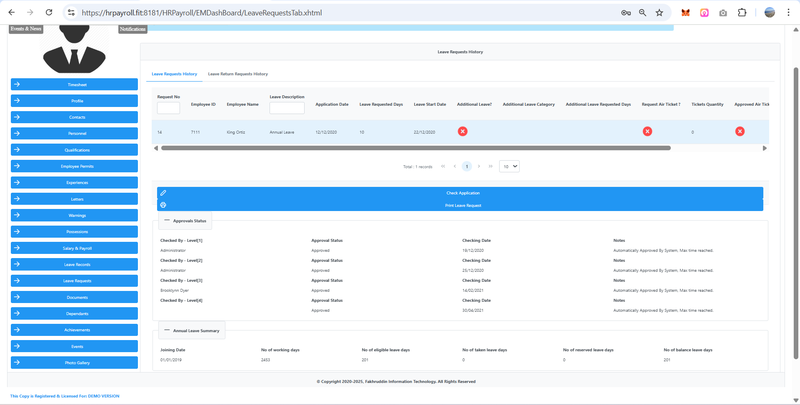Screen dimensions: 800x405
Task: Click the table horizontal scrollbar thumb
Action: tap(416, 148)
